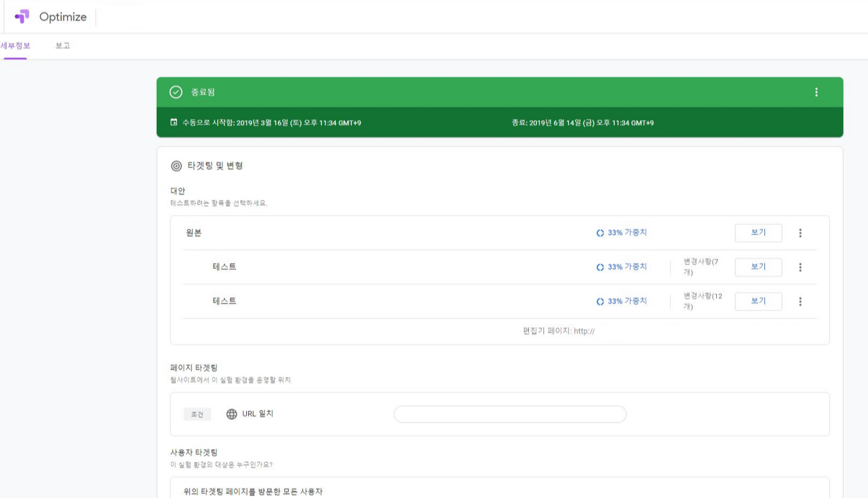Open the three-dot menu on the second 테스트 row
This screenshot has height=498, width=868.
[x=800, y=302]
